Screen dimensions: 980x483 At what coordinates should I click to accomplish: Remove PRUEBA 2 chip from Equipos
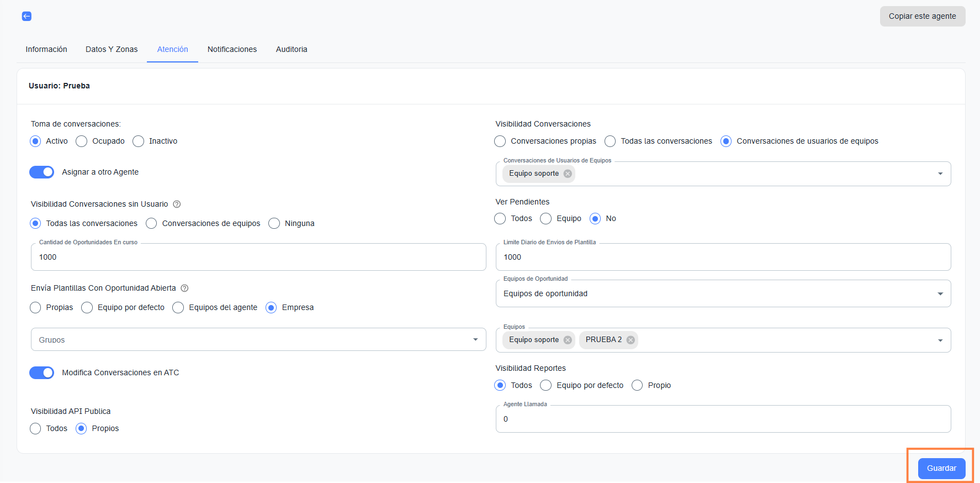[x=631, y=340]
